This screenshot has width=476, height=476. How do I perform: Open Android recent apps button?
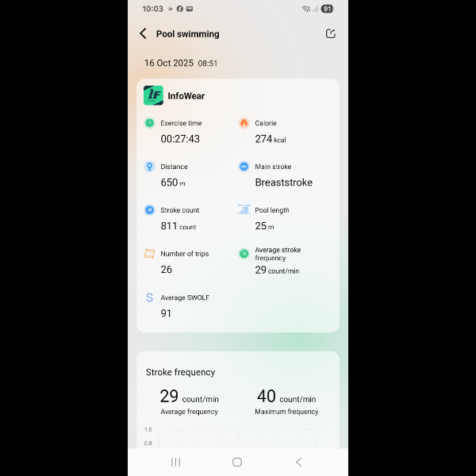coord(176,462)
